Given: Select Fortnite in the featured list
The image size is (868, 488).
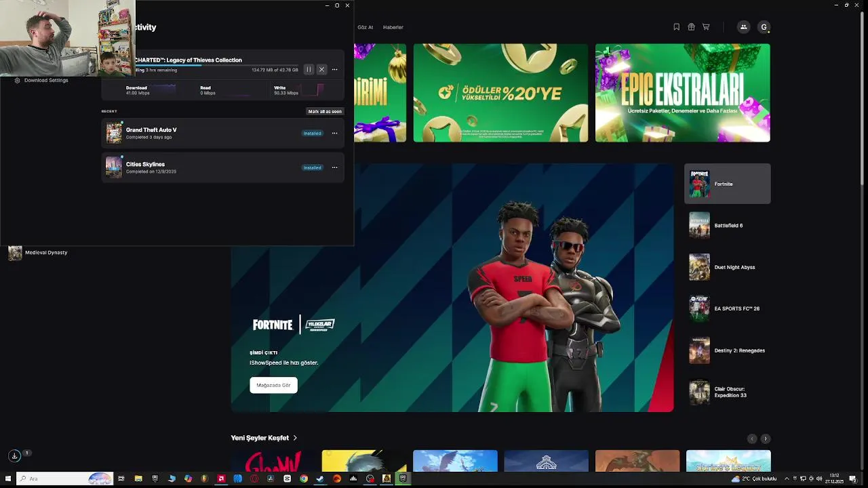Looking at the screenshot, I should [x=727, y=184].
